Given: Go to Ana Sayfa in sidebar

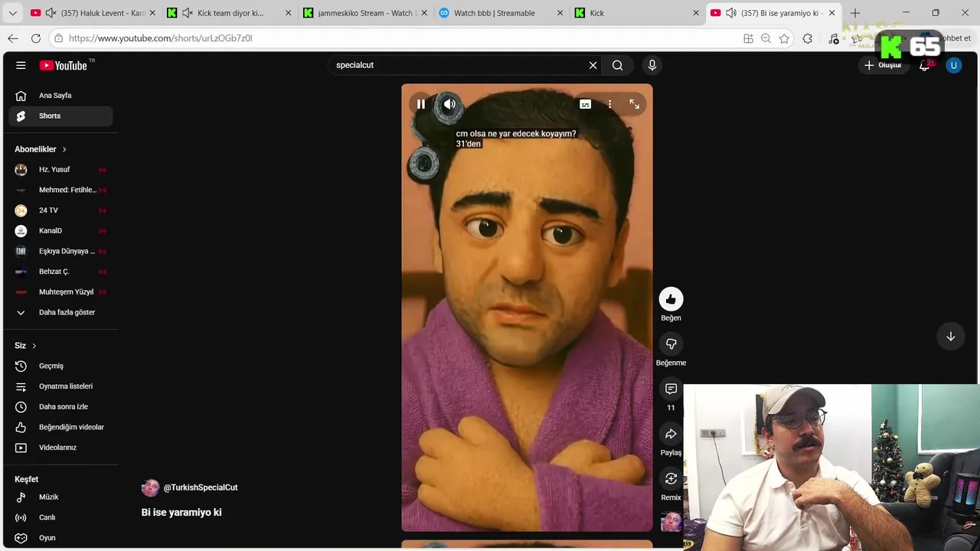Looking at the screenshot, I should point(60,96).
